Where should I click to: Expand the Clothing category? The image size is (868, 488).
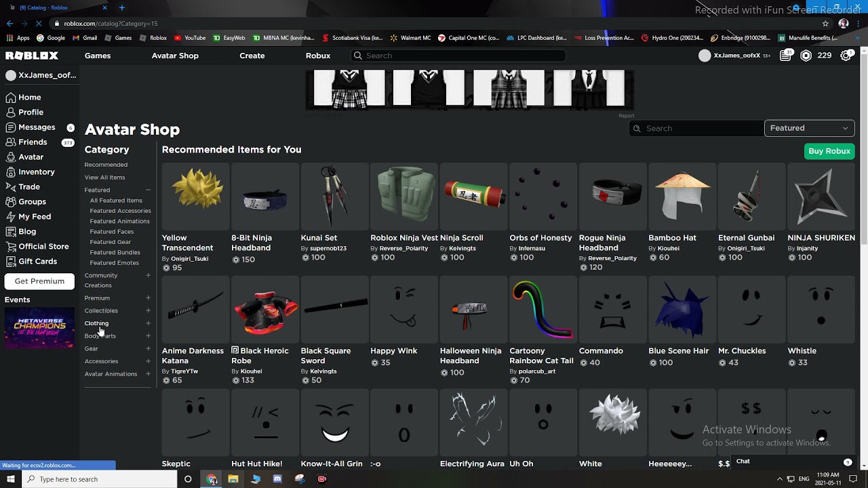pyautogui.click(x=148, y=323)
